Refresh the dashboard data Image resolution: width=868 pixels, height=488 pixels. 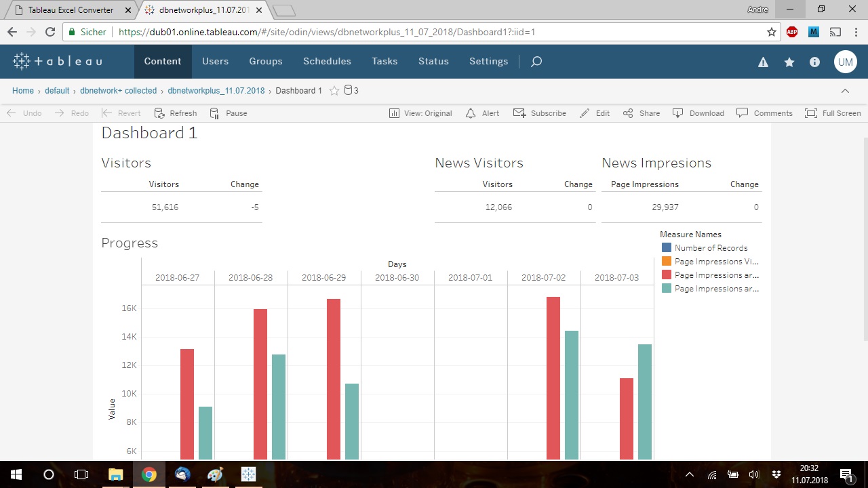click(x=176, y=113)
